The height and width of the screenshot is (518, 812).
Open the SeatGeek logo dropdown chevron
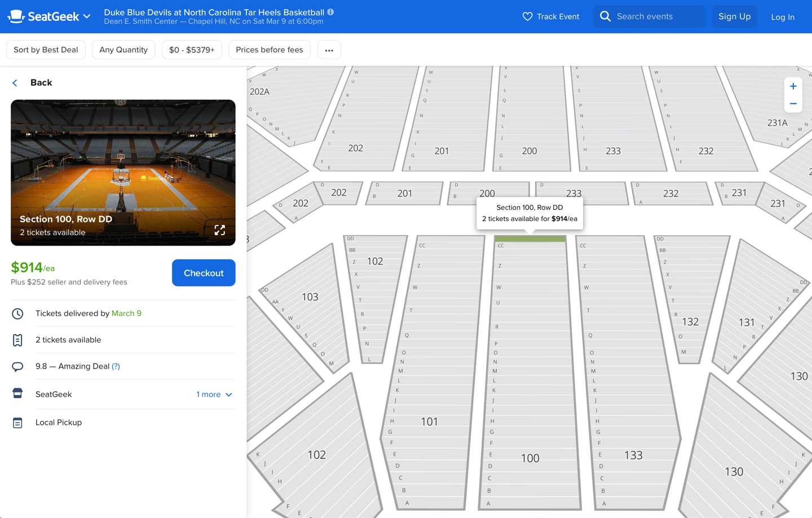(87, 17)
